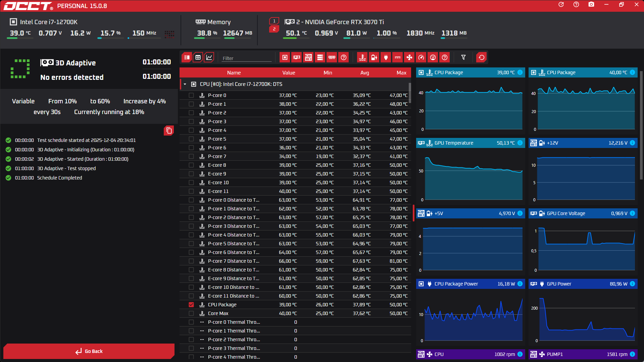Click the Go Back button
The image size is (644, 362).
(89, 351)
